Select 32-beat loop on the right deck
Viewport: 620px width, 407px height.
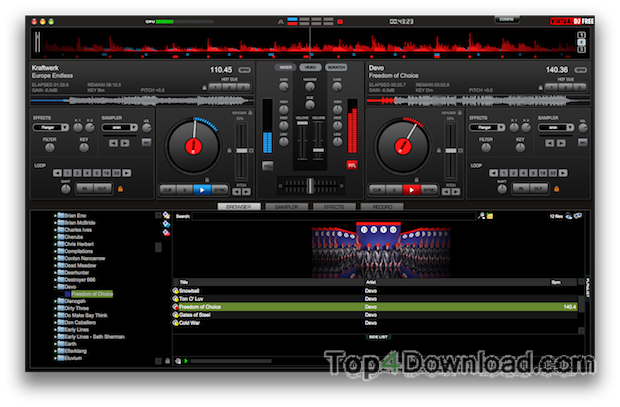552,173
